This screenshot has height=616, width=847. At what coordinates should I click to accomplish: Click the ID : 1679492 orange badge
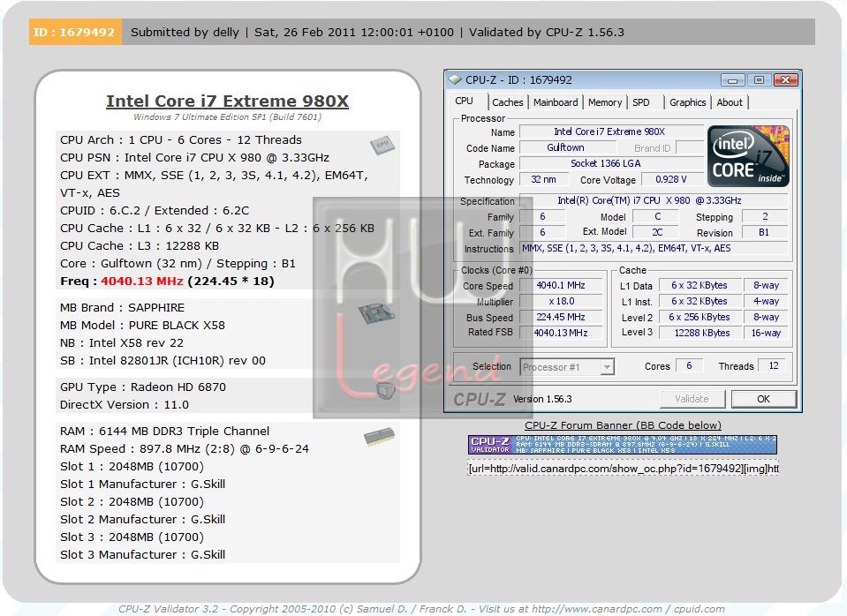click(x=74, y=32)
